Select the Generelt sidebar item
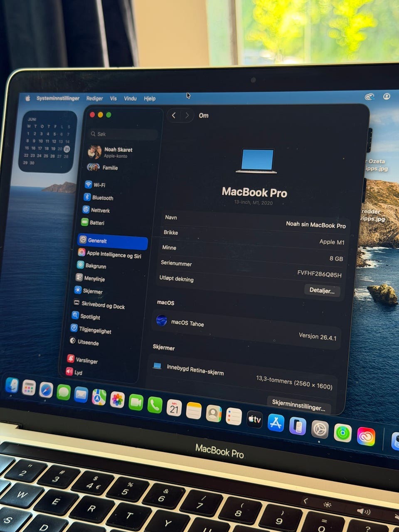The height and width of the screenshot is (532, 399). tap(113, 241)
